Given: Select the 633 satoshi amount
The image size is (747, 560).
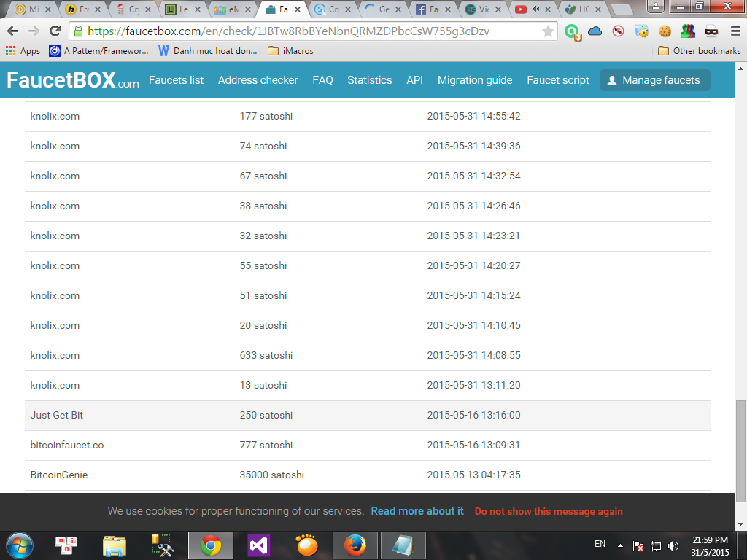Looking at the screenshot, I should (266, 355).
